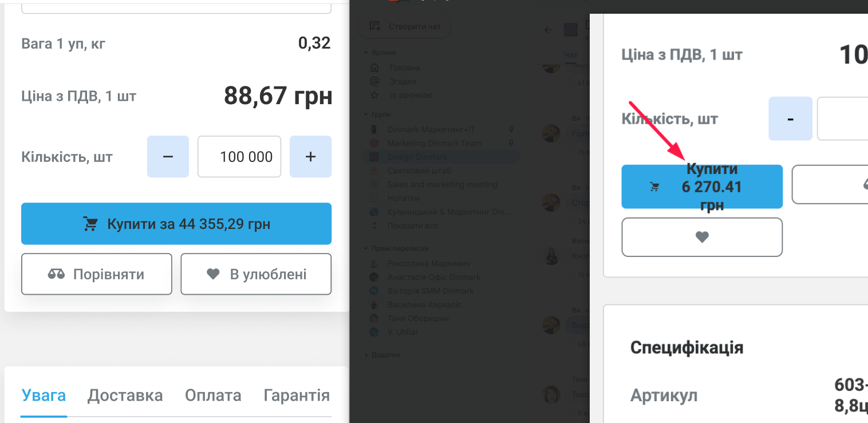The image size is (868, 423).
Task: Click the quantity field showing 100 000
Action: click(239, 157)
